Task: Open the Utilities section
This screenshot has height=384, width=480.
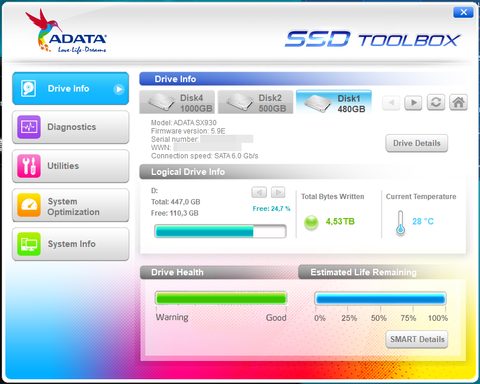Action: pos(71,166)
